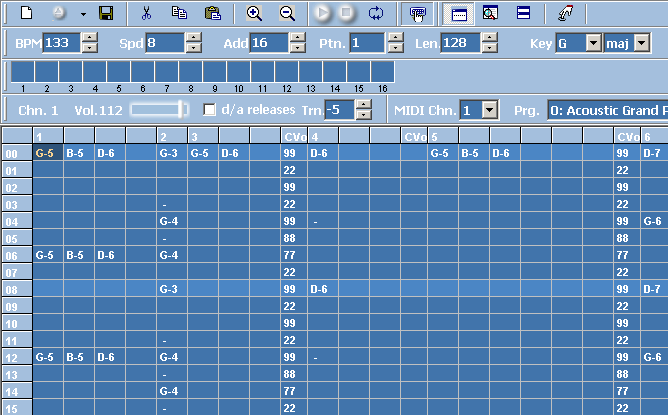Select channel column header 5
668x415 pixels.
pyautogui.click(x=443, y=137)
